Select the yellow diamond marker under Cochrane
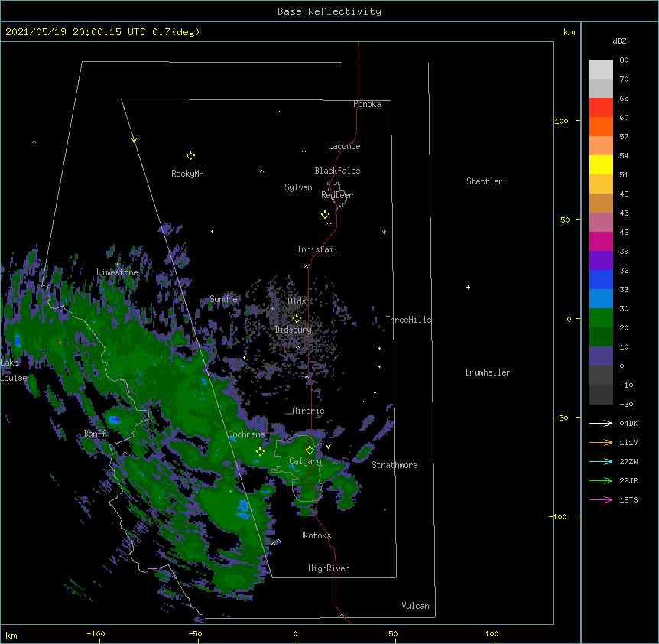Screen dimensions: 659x644 260,452
